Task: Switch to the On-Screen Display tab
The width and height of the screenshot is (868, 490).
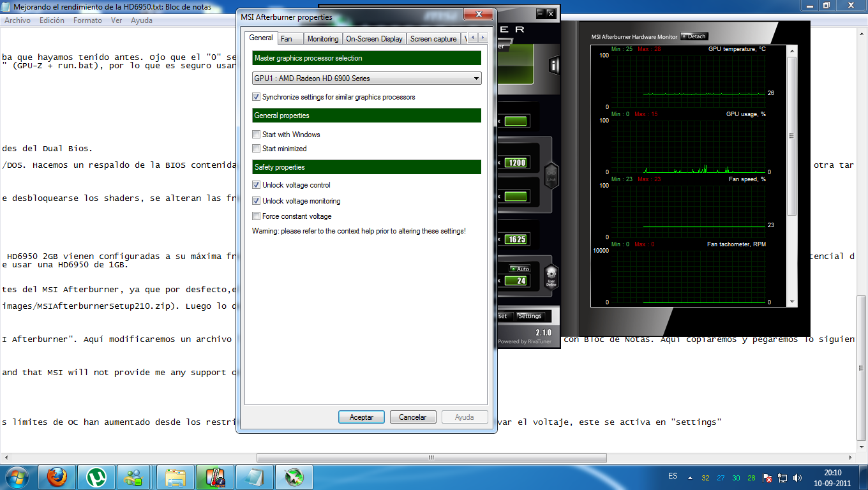Action: click(375, 39)
